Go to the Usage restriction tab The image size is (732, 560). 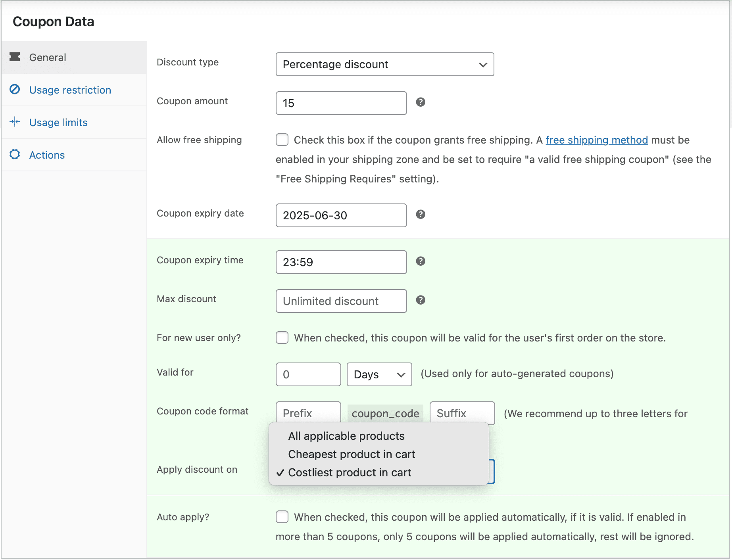70,90
